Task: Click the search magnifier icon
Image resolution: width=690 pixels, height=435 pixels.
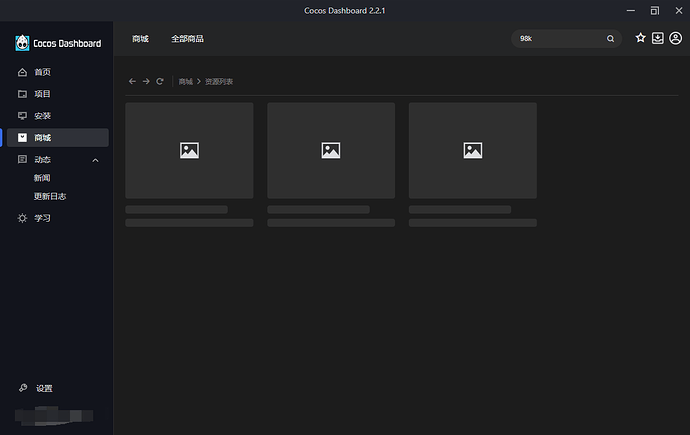Action: pyautogui.click(x=610, y=39)
